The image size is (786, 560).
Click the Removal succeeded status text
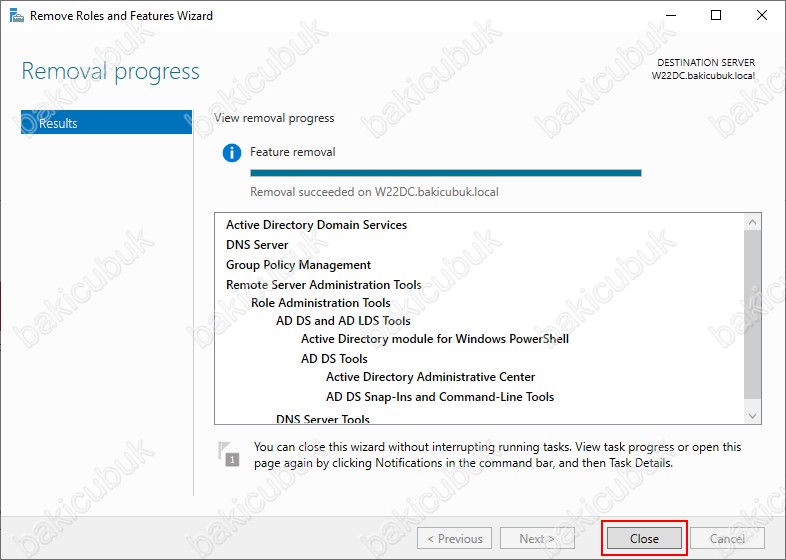[x=374, y=192]
